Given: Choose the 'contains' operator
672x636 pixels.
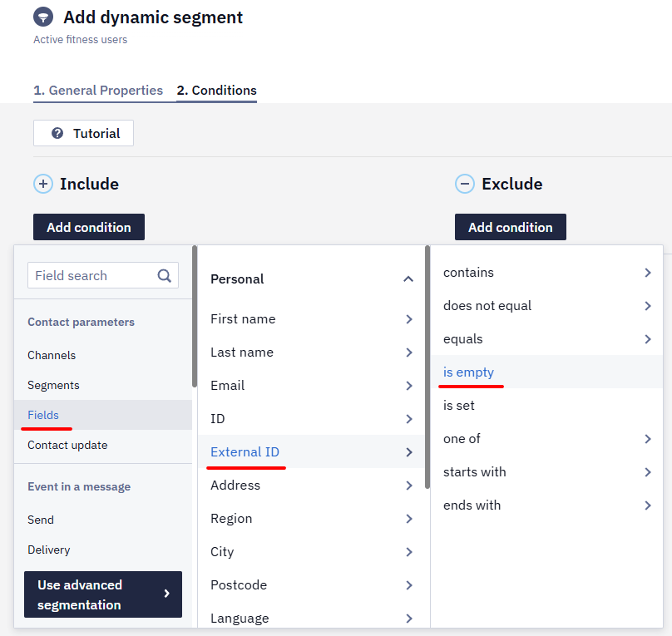Looking at the screenshot, I should (547, 273).
